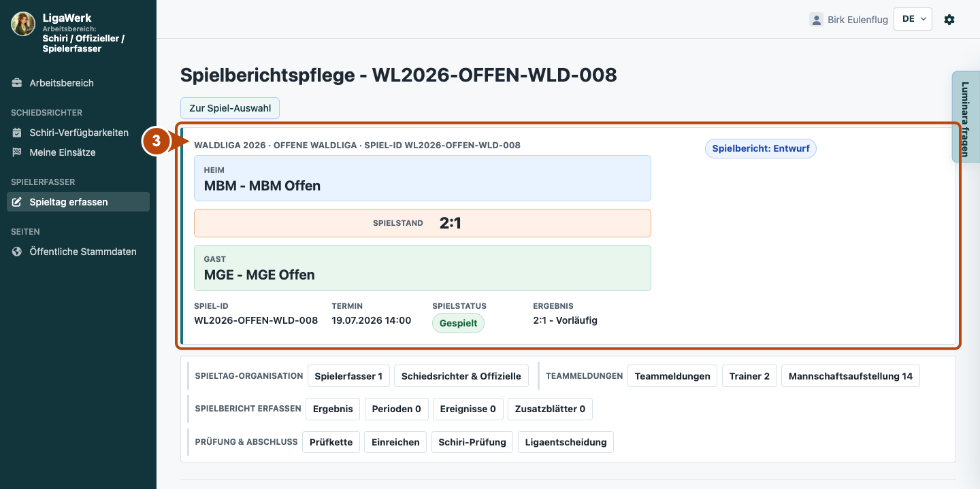Click the result text 2:1 - Vorläufig
980x489 pixels.
pyautogui.click(x=565, y=320)
